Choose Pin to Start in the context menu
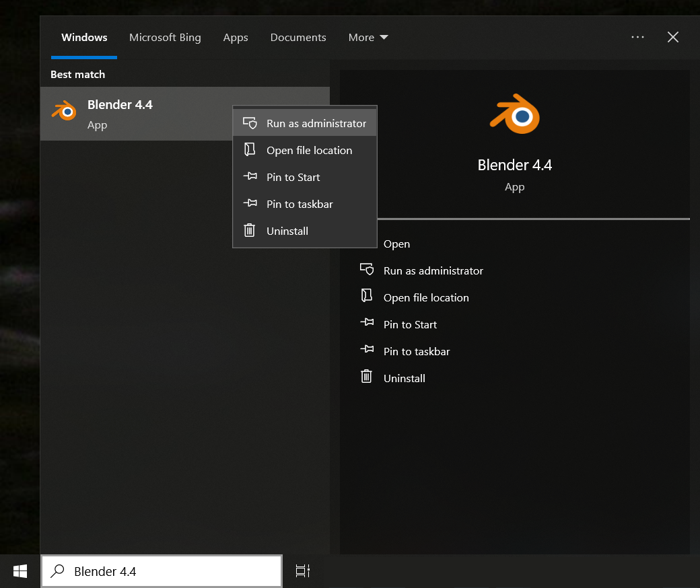700x588 pixels. 305,177
